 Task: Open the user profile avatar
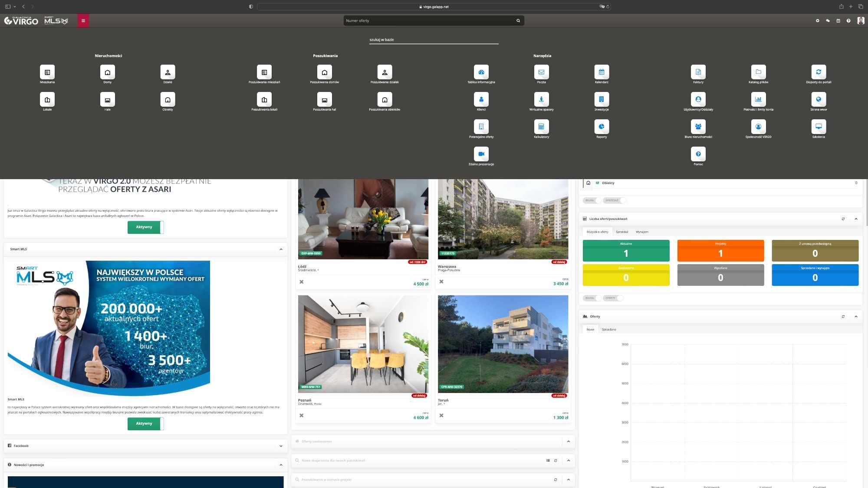(861, 21)
